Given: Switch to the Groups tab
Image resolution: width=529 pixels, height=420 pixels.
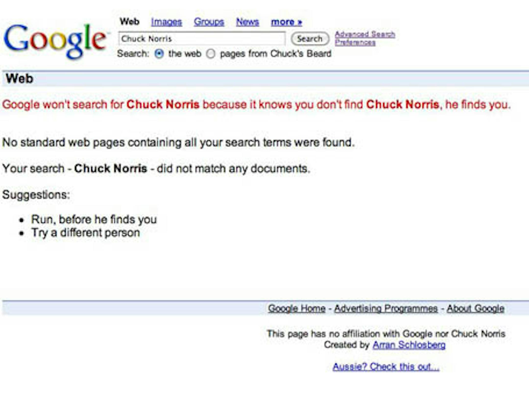Looking at the screenshot, I should click(209, 22).
